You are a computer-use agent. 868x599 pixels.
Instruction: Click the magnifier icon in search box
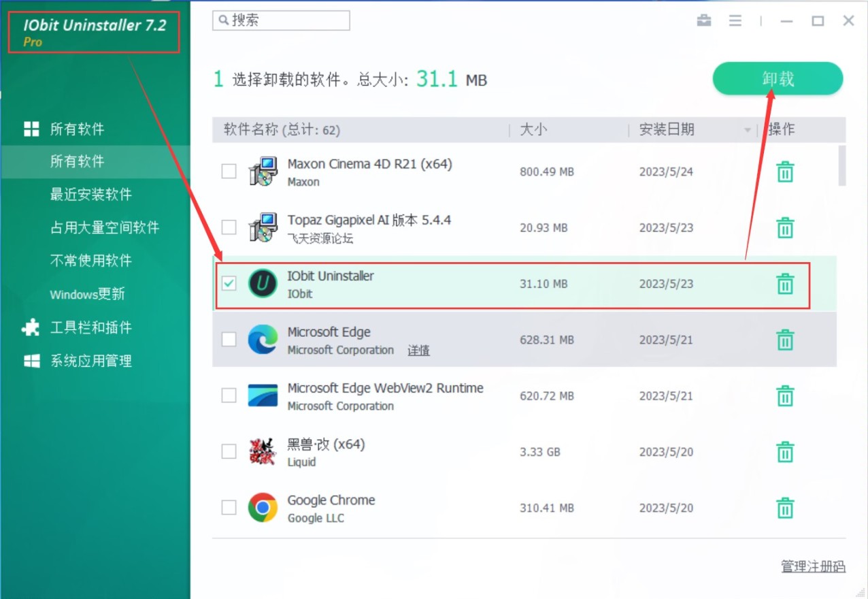point(223,20)
